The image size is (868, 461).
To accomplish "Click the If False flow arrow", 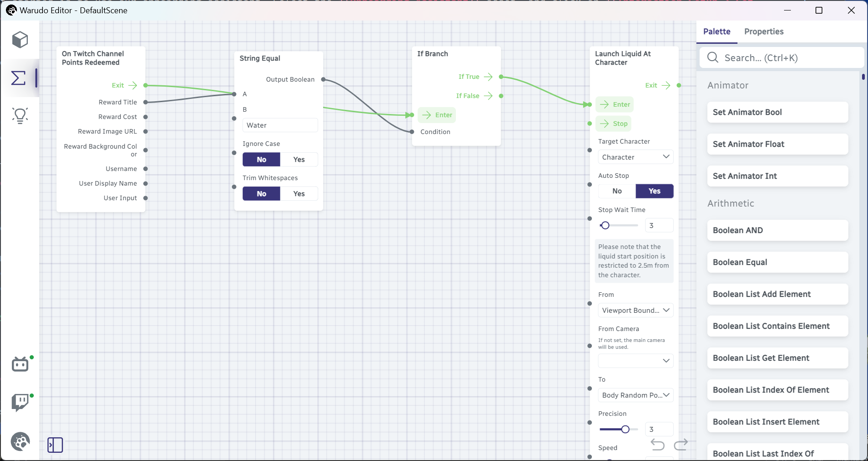I will tap(488, 96).
